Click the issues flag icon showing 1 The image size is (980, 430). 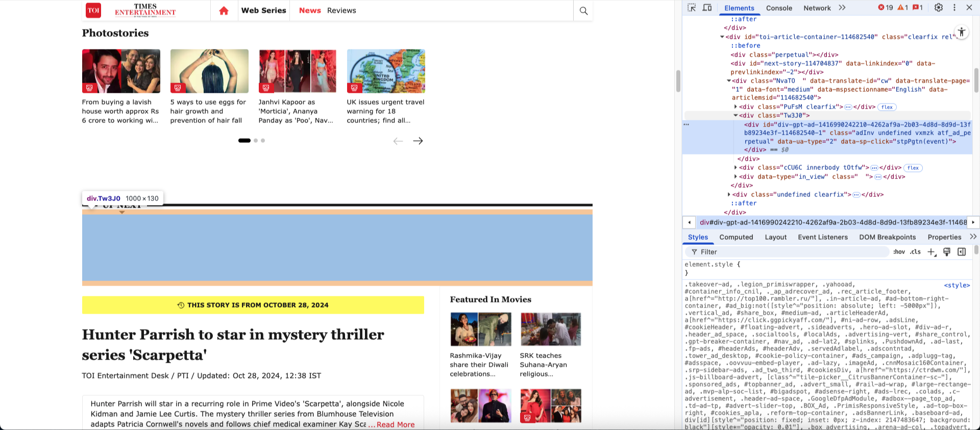click(x=917, y=8)
